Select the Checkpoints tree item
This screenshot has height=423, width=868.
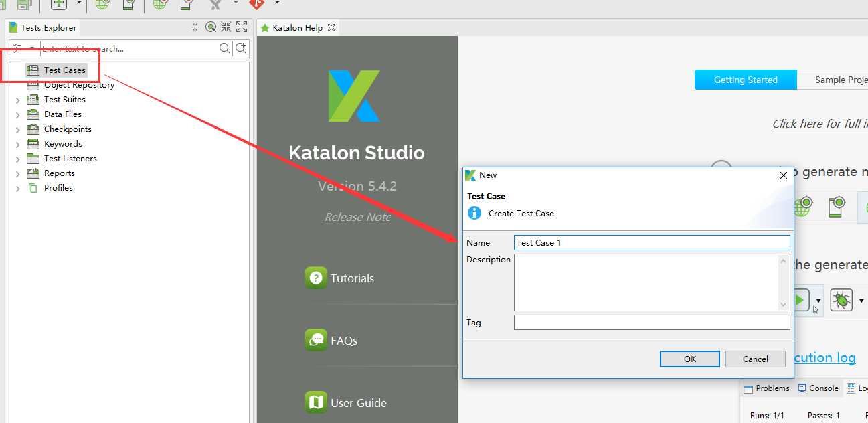point(59,129)
